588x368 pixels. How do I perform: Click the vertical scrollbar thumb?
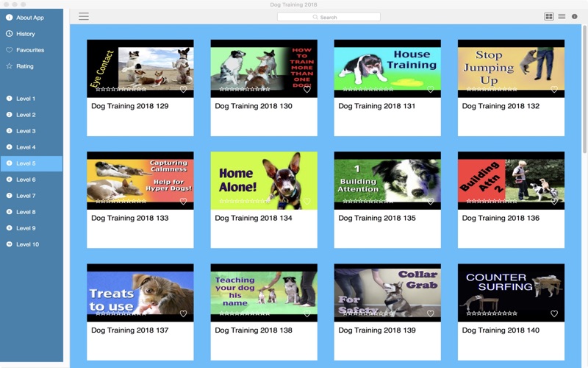tap(584, 89)
